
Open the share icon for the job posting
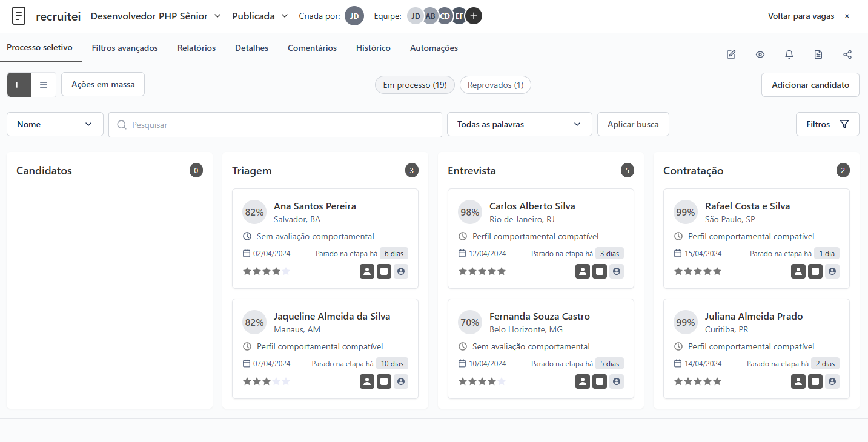[x=847, y=54]
